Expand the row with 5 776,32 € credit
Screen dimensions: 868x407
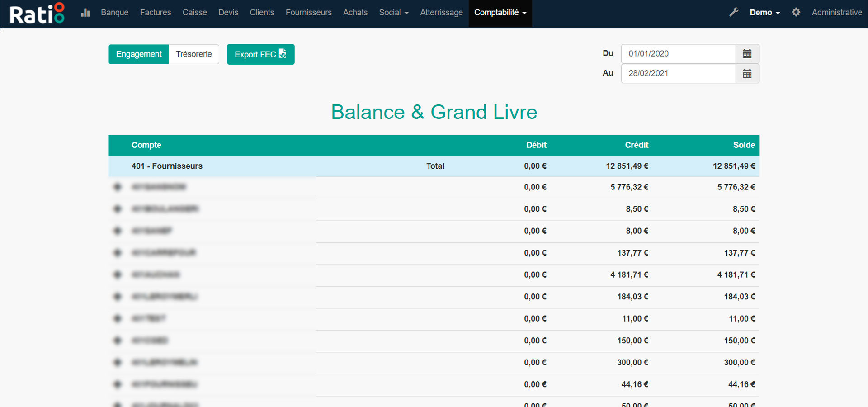click(x=118, y=187)
